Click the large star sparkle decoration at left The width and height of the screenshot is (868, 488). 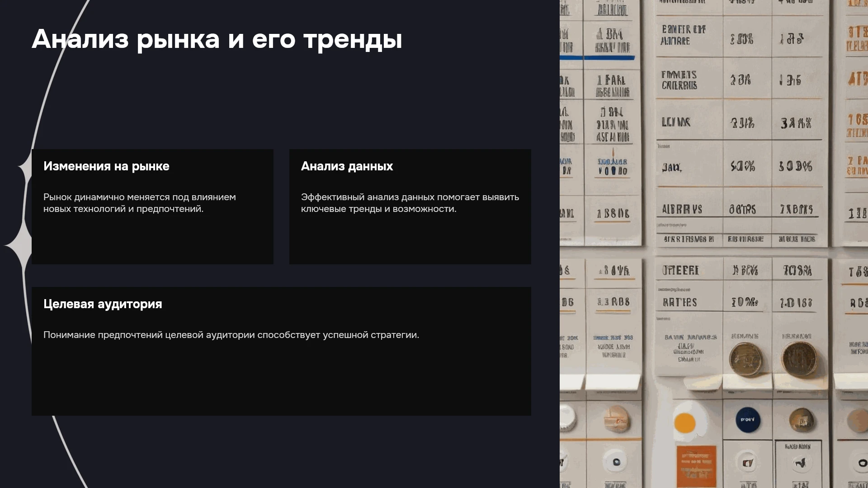point(18,245)
